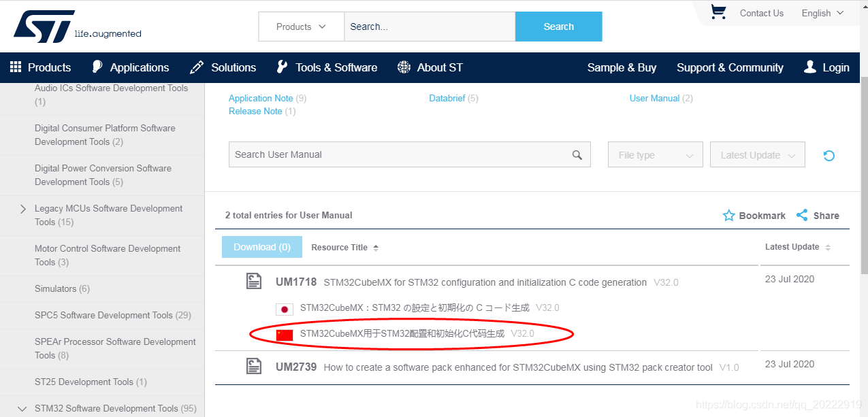Open the Support & Community menu
Screen dimensions: 868x417
point(730,67)
